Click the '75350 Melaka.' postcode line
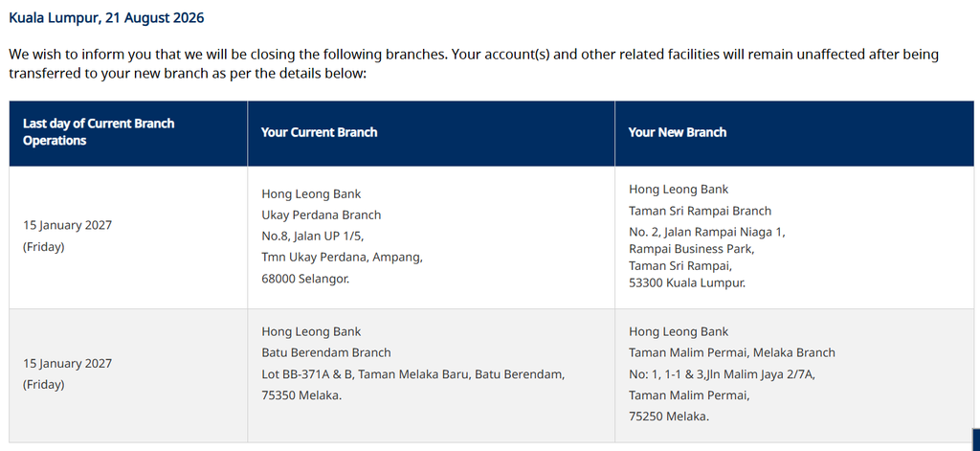 click(301, 395)
